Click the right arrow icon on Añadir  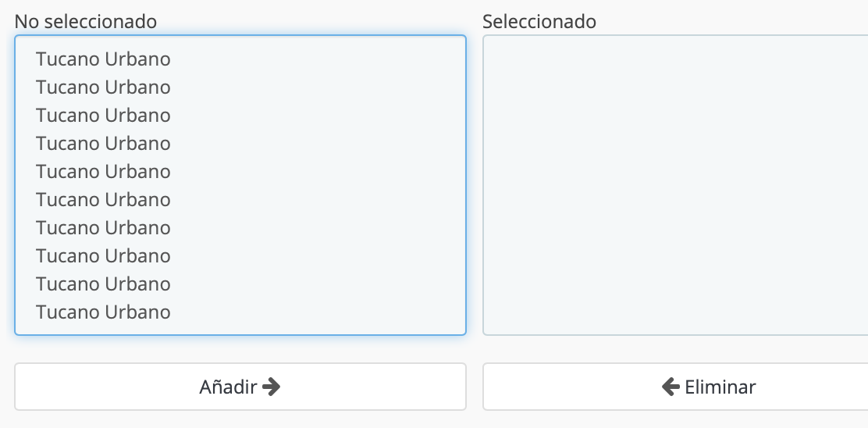tap(272, 387)
